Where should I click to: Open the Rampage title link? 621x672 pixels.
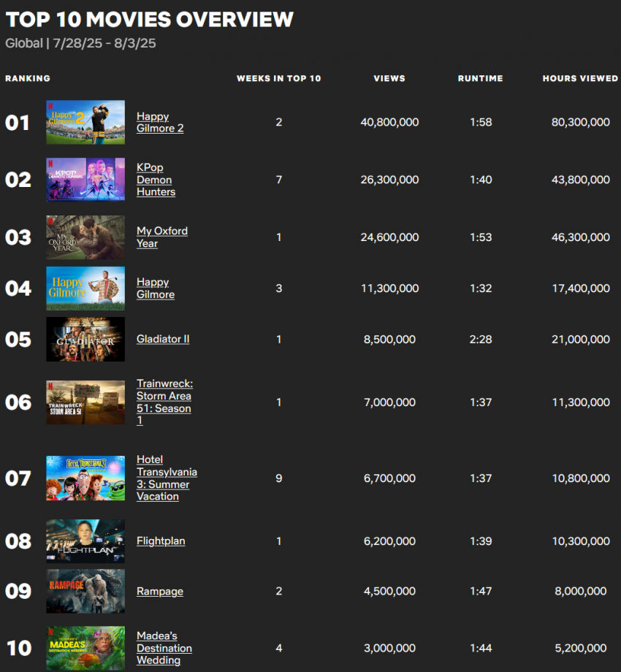(160, 592)
